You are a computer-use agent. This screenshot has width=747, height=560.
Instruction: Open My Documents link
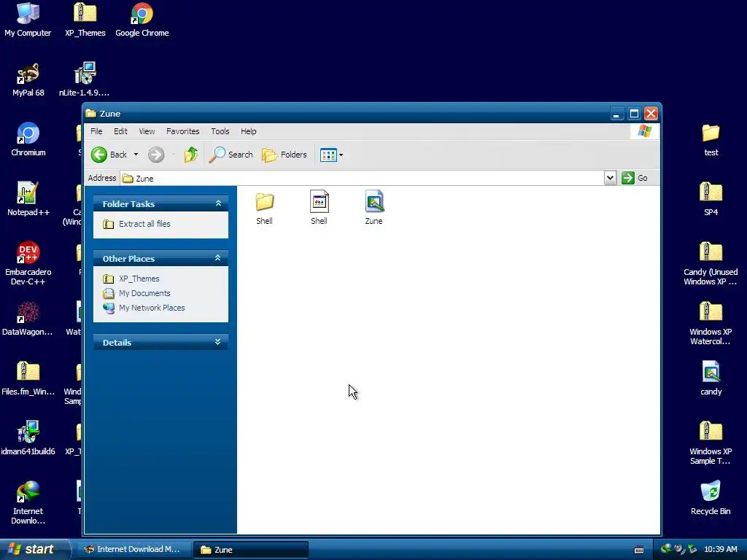tap(144, 293)
